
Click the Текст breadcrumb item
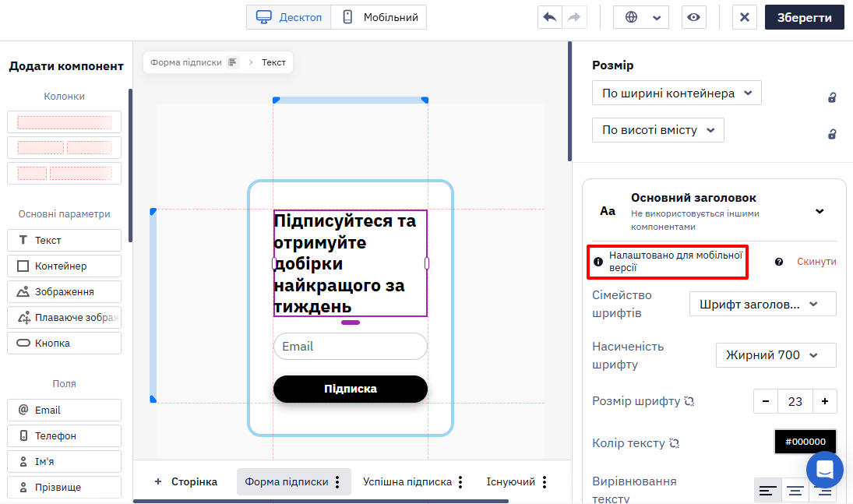[x=273, y=62]
